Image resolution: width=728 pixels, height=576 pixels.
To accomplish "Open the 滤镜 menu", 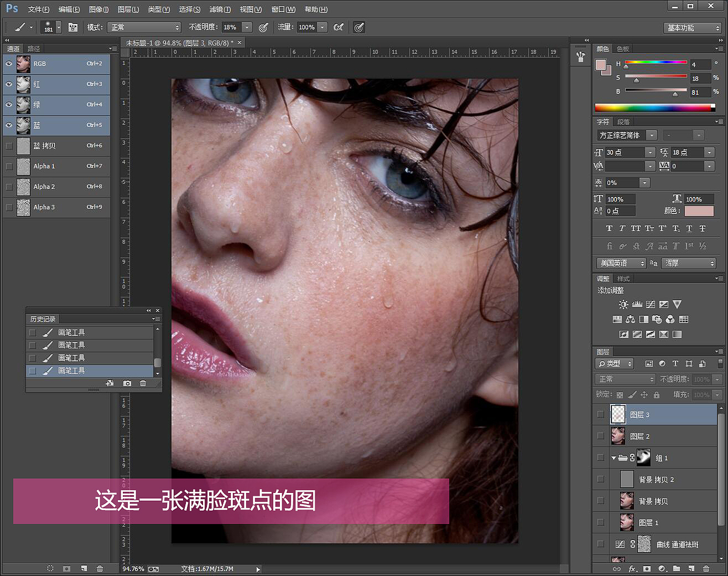I will (x=220, y=9).
